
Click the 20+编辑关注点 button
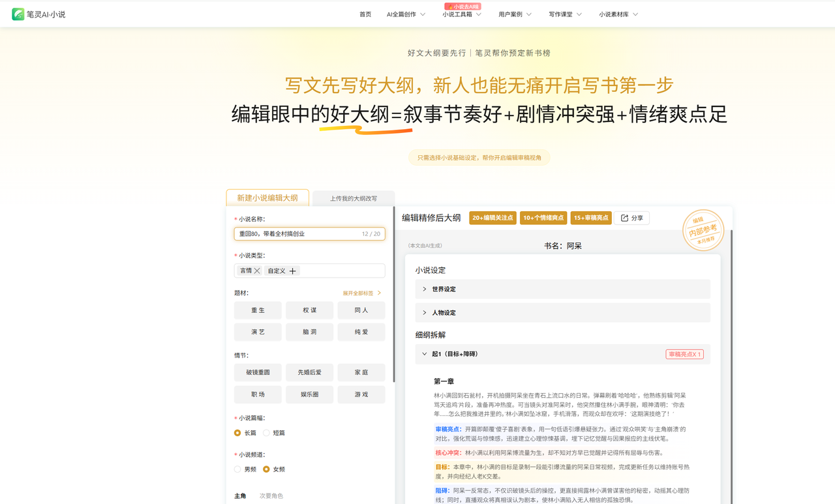pos(493,218)
